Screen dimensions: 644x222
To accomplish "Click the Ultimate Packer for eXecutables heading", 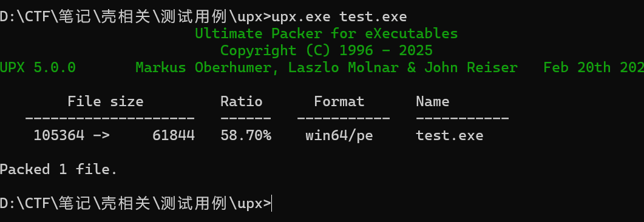I will tap(326, 33).
